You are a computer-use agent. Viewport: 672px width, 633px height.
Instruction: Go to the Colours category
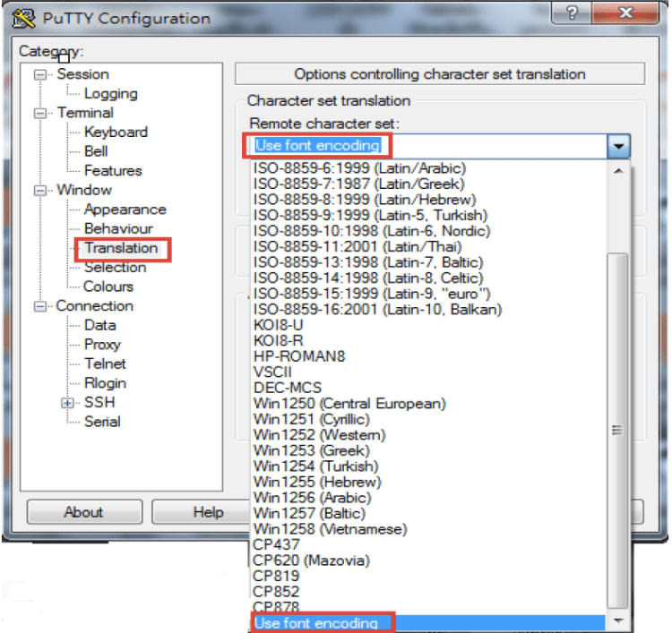108,287
